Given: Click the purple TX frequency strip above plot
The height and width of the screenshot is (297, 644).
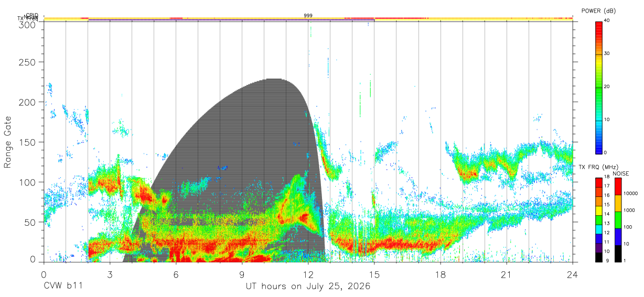Looking at the screenshot, I should click(x=231, y=20).
